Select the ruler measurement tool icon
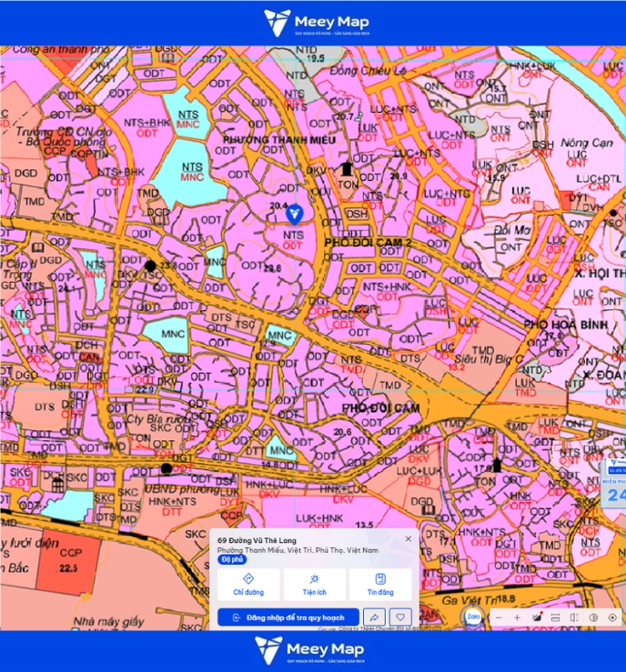The image size is (626, 672). click(555, 617)
